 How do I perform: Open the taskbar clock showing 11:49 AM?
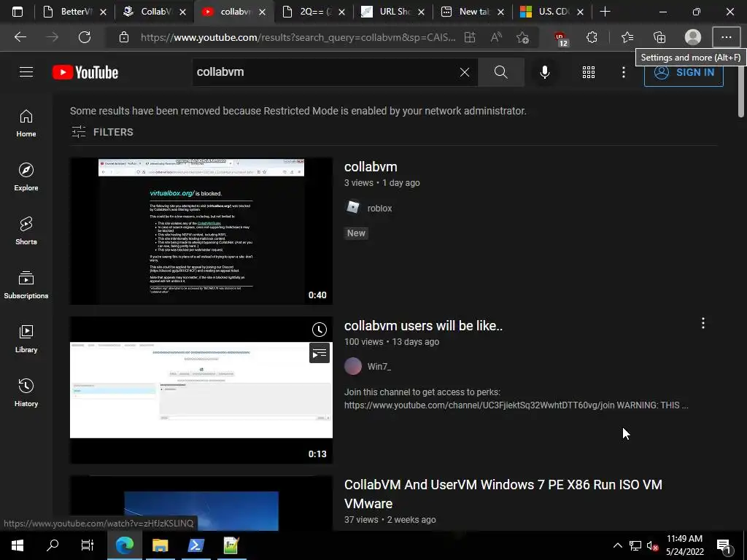click(x=684, y=545)
